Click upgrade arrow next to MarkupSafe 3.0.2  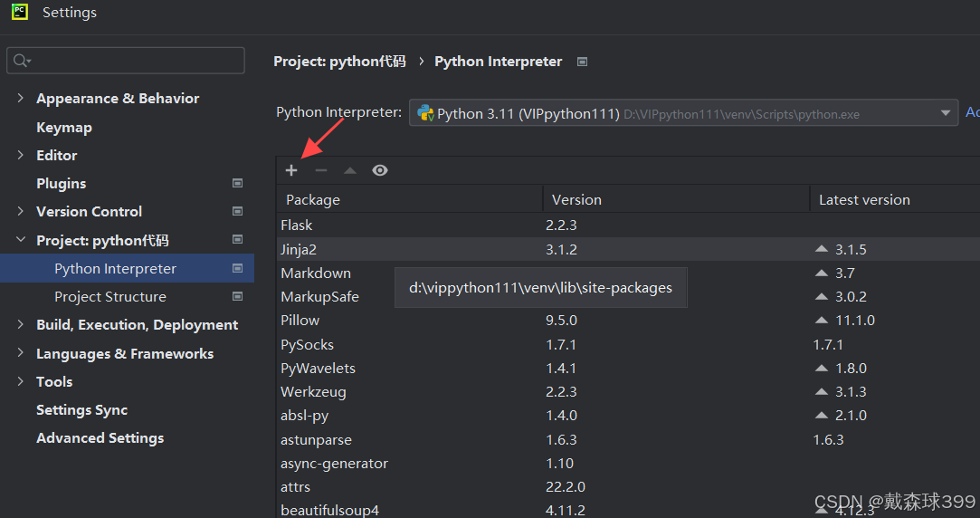(x=822, y=296)
